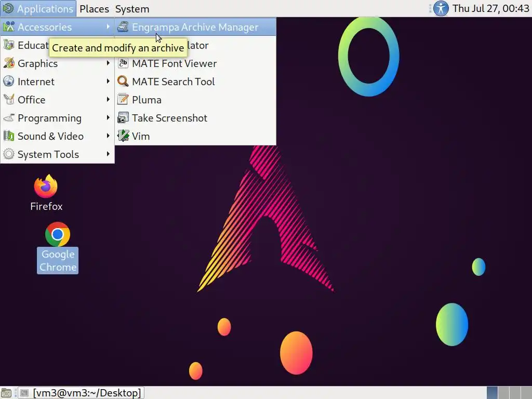Open the System menu

(132, 9)
